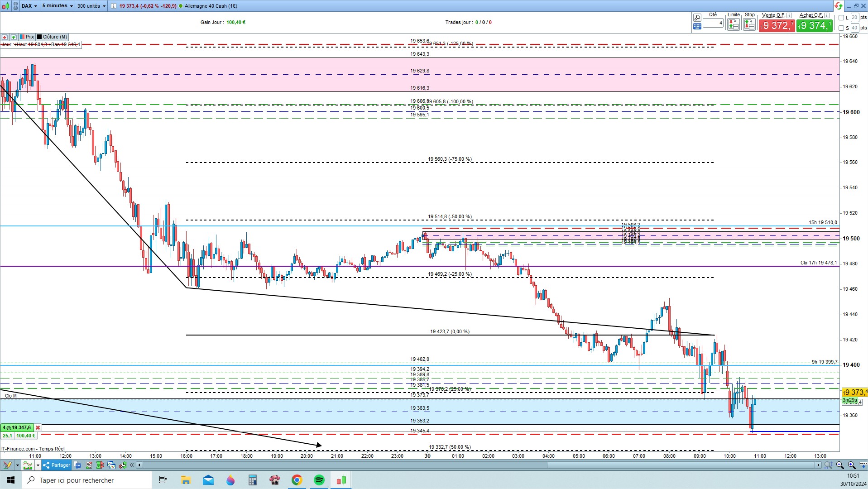Screen dimensions: 868x489
Task: Zoom out with the minus magnifier
Action: click(x=840, y=465)
